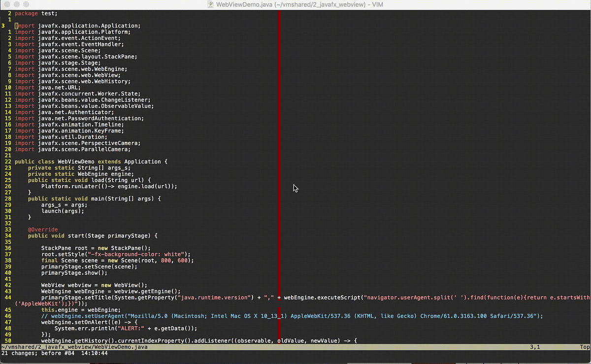Click the import javafx.application.Application statement
The height and width of the screenshot is (364, 591).
pos(76,26)
